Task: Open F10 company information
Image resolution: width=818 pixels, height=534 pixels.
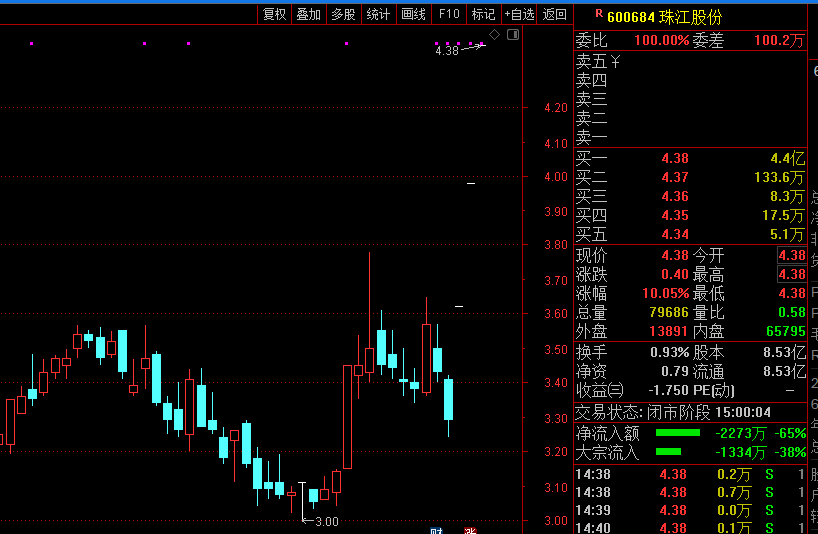Action: [449, 14]
